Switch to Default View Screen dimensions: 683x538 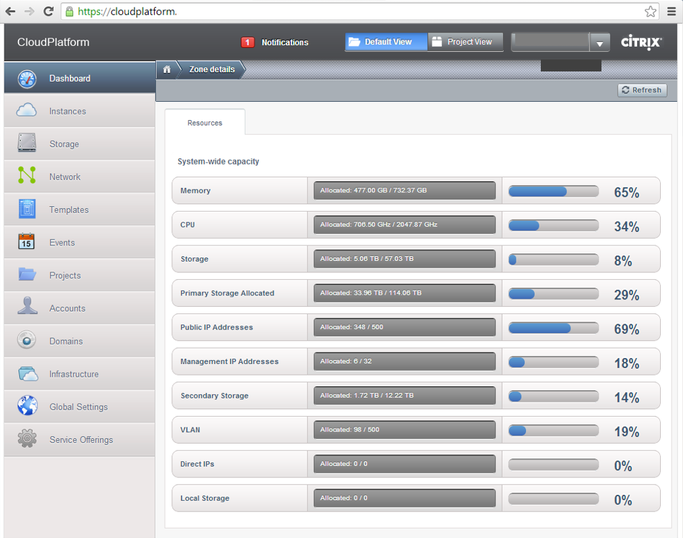click(x=386, y=42)
